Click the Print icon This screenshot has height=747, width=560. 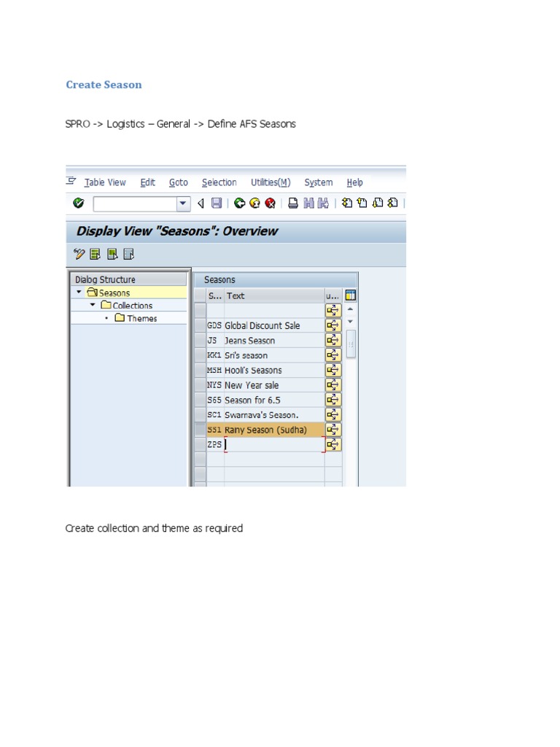[x=293, y=204]
